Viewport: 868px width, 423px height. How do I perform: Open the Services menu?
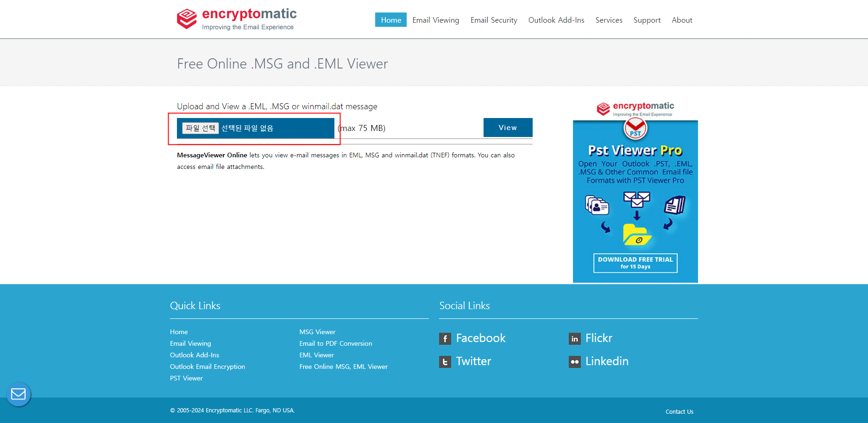click(609, 20)
